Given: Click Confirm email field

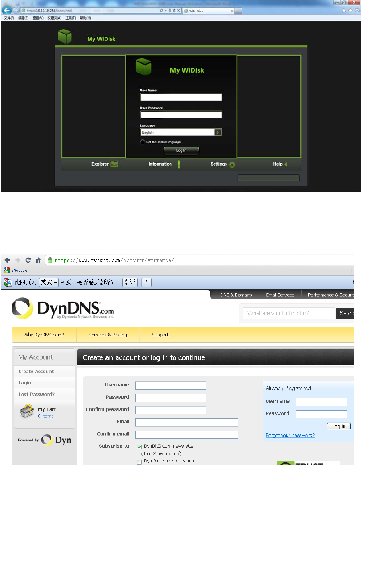Looking at the screenshot, I should click(x=187, y=435).
